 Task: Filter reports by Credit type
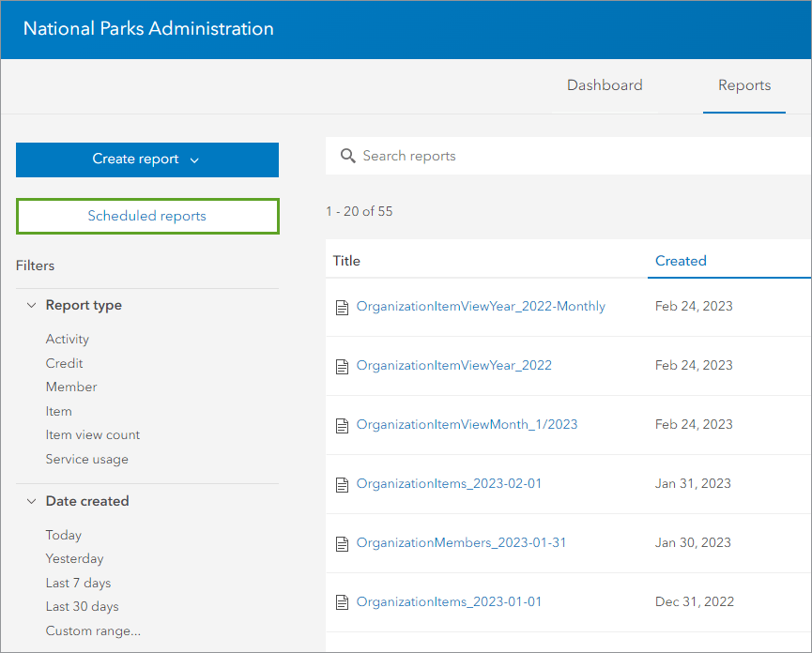pyautogui.click(x=65, y=363)
